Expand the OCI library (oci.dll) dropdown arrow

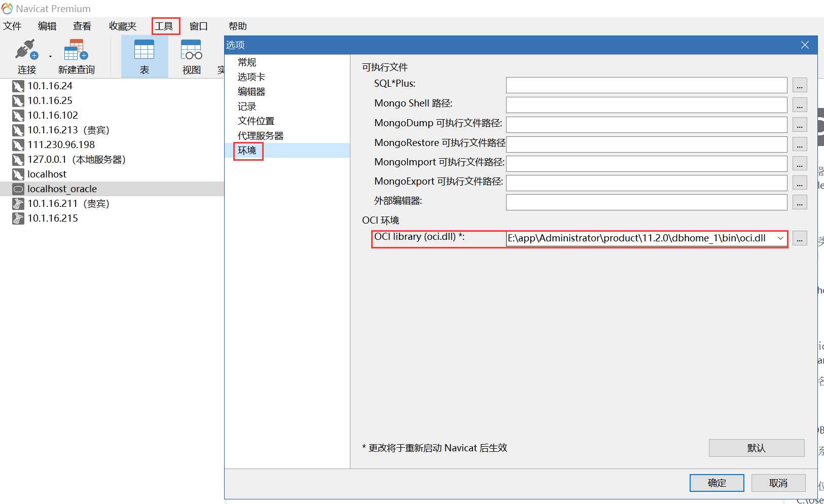click(x=780, y=238)
